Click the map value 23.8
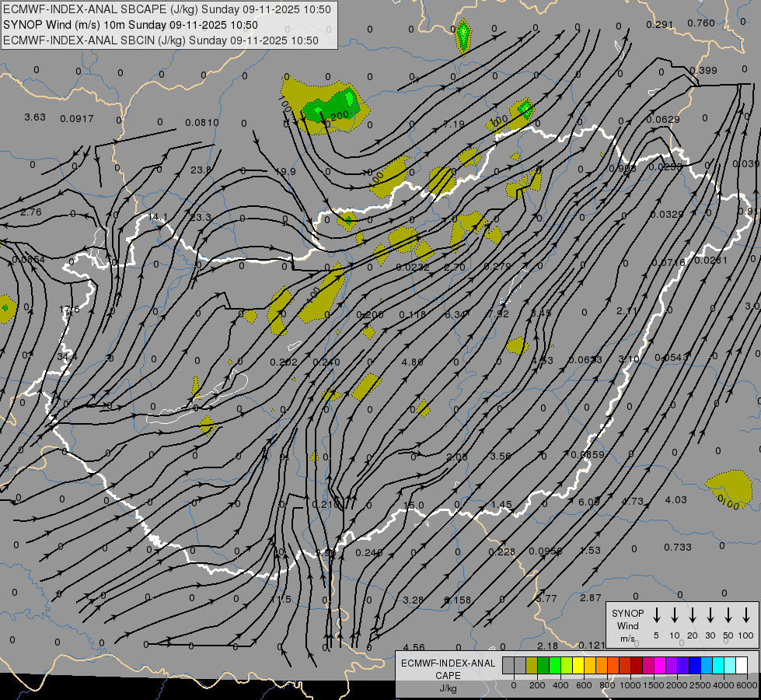Viewport: 761px width, 700px height. 201,170
